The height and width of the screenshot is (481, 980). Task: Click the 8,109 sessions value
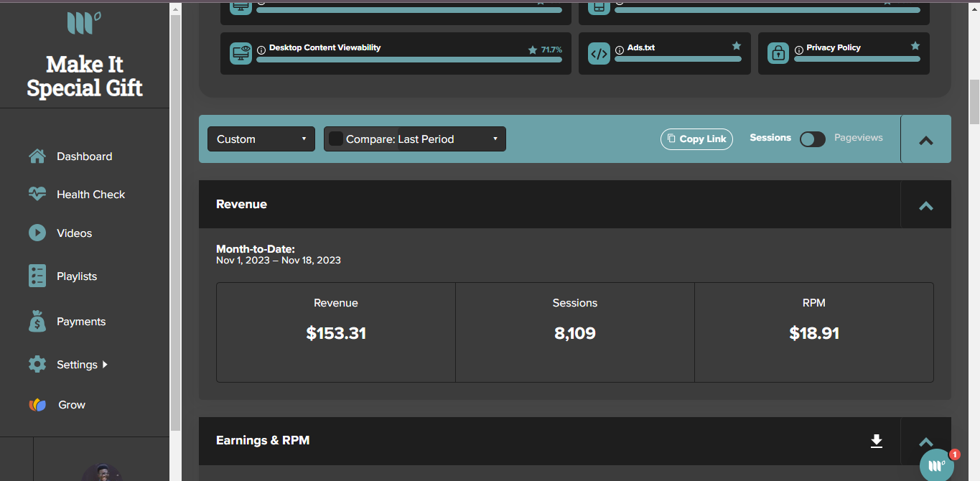click(575, 333)
